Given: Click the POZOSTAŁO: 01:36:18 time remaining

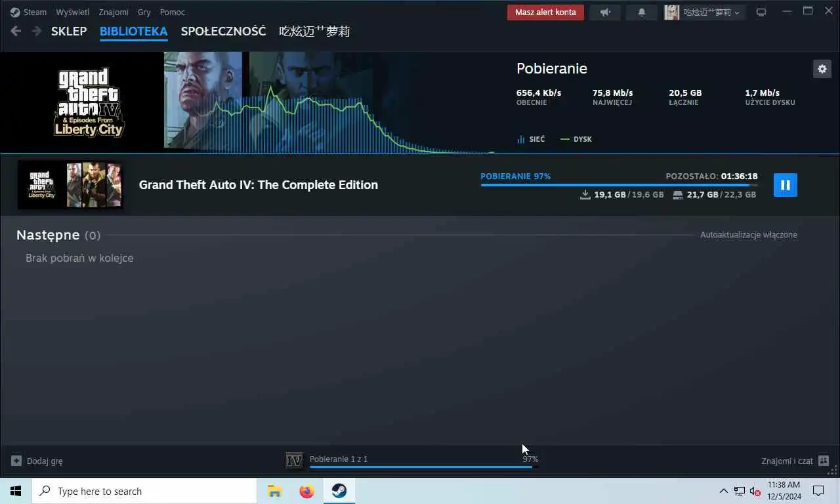Looking at the screenshot, I should pos(711,176).
